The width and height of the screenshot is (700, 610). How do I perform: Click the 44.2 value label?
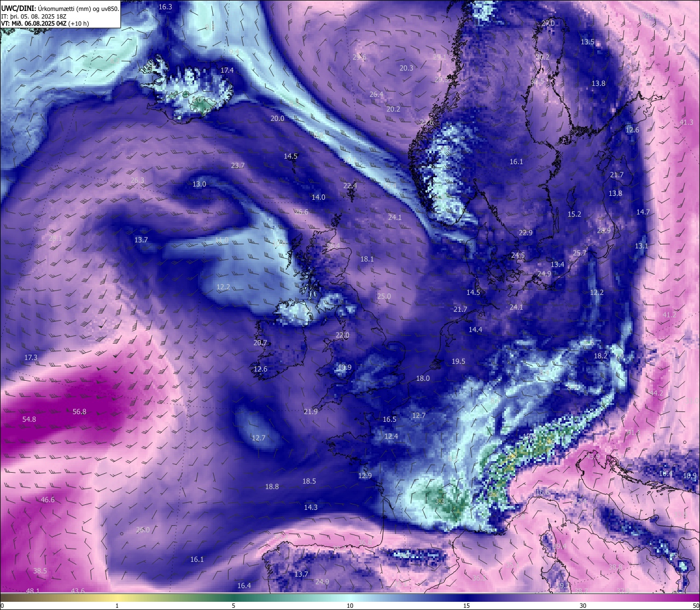pyautogui.click(x=656, y=393)
